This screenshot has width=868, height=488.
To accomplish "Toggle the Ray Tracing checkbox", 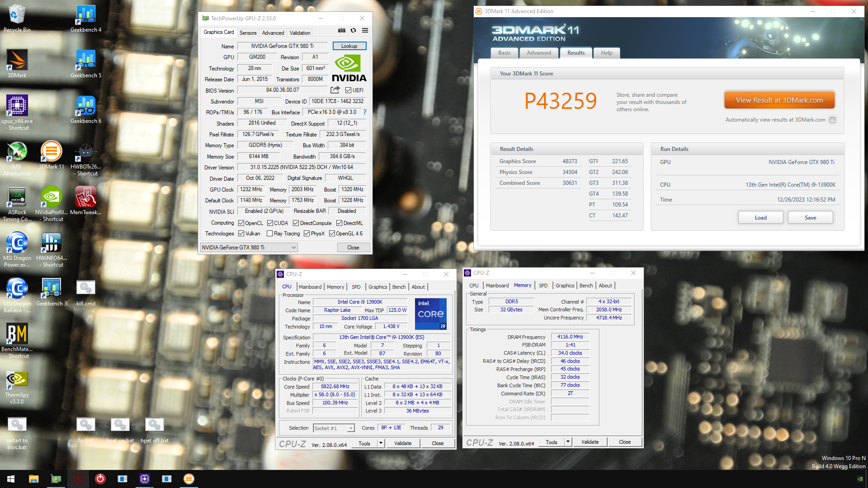I will tap(269, 234).
